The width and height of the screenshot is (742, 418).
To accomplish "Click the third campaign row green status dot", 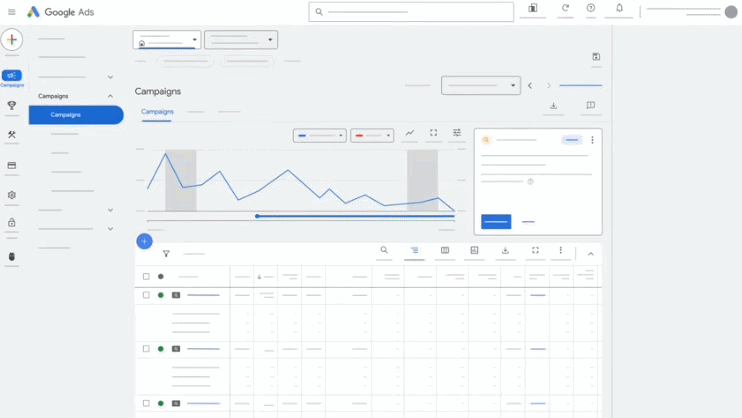I will click(x=161, y=403).
